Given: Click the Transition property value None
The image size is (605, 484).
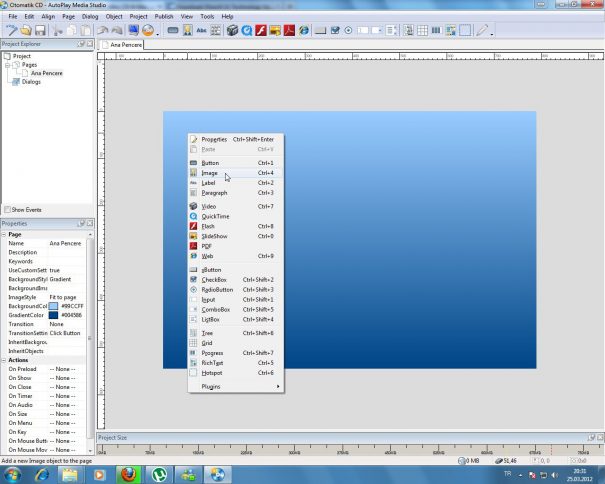Looking at the screenshot, I should (56, 324).
